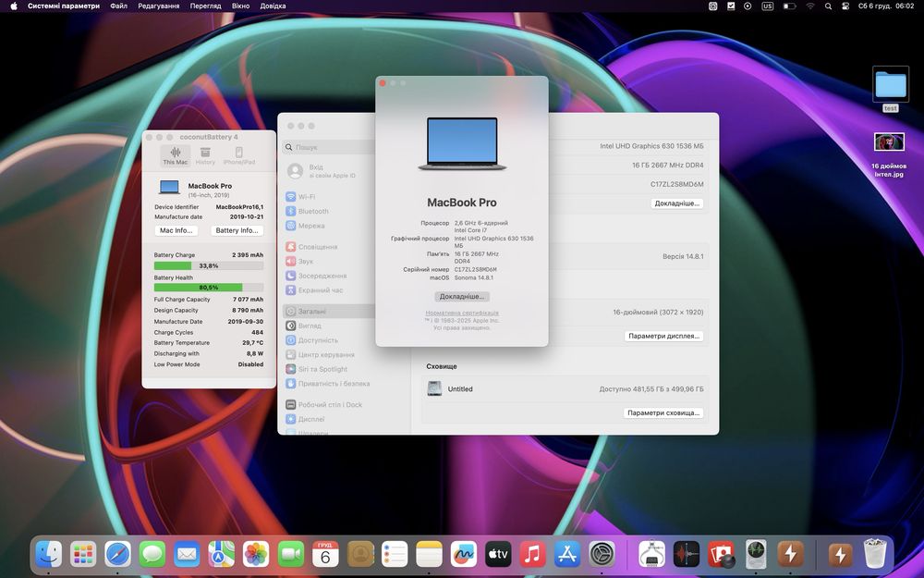Open the Системні параметри menu
The width and height of the screenshot is (924, 578).
point(64,6)
